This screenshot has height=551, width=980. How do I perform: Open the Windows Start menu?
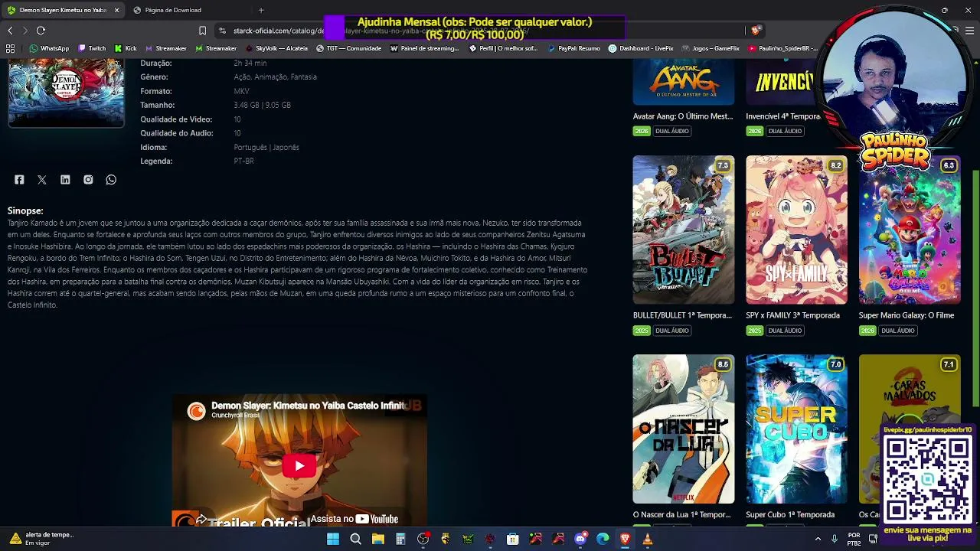click(333, 539)
